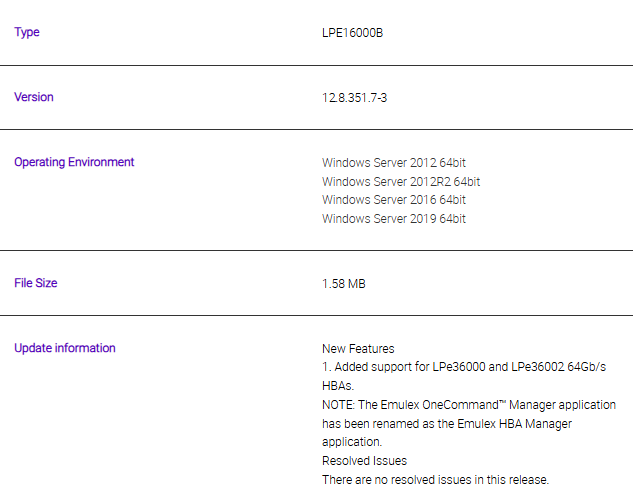Select Windows Server 2012 64bit entry

click(x=394, y=163)
